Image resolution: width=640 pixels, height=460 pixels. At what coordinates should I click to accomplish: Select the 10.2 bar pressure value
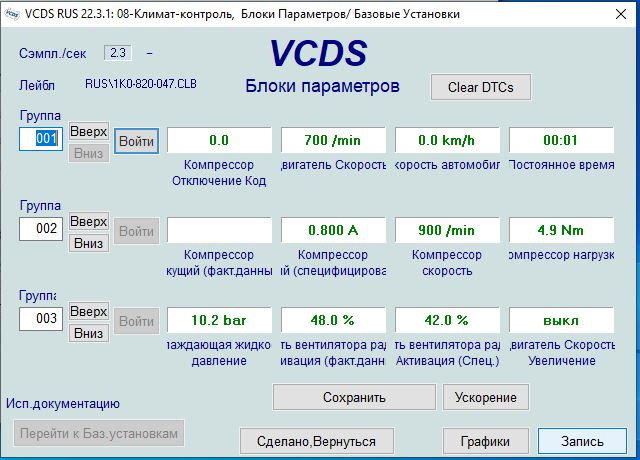[x=220, y=320]
